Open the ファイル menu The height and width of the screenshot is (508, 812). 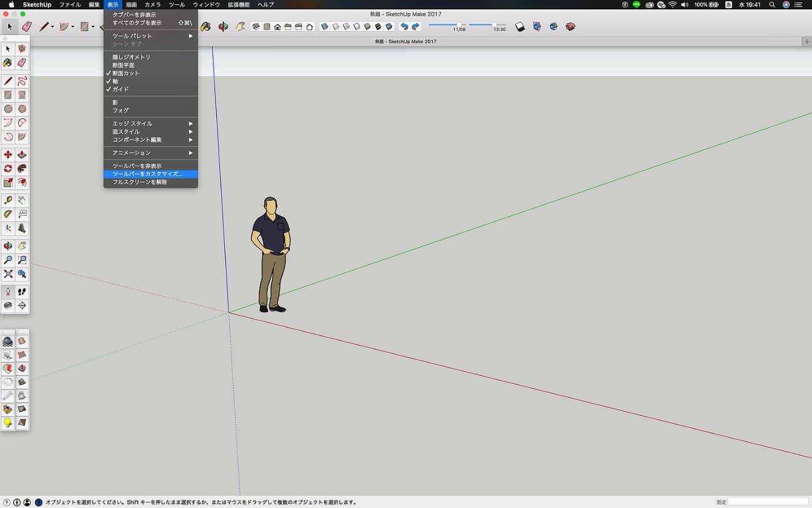[x=70, y=4]
